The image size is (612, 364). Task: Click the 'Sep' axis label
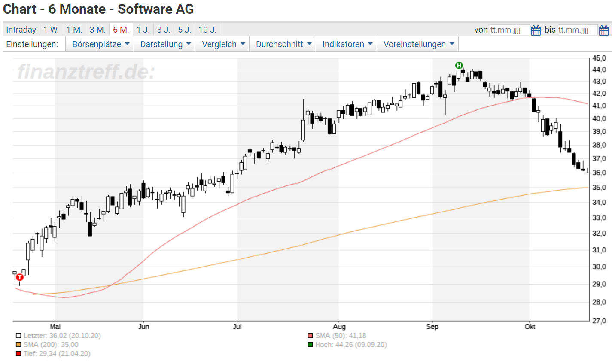pos(432,327)
